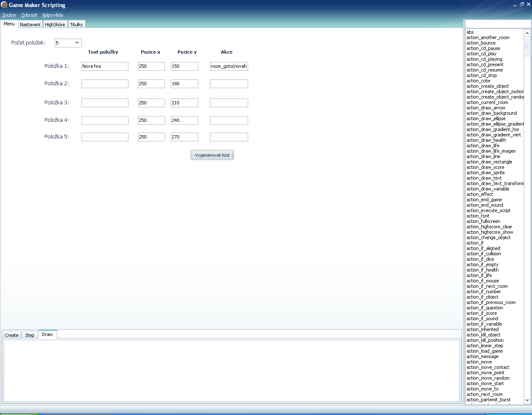Image resolution: width=532 pixels, height=415 pixels.
Task: Click inside the Draw code output area
Action: click(x=231, y=370)
